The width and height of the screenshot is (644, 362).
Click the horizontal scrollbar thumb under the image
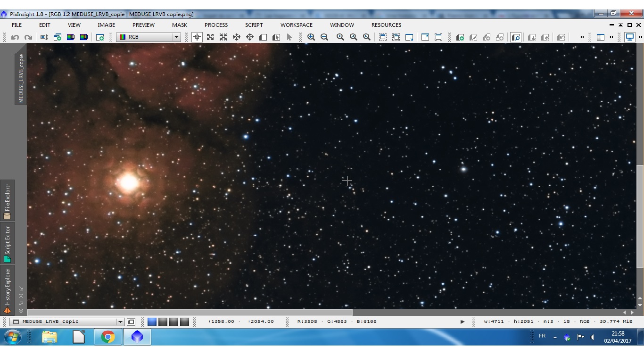190,312
